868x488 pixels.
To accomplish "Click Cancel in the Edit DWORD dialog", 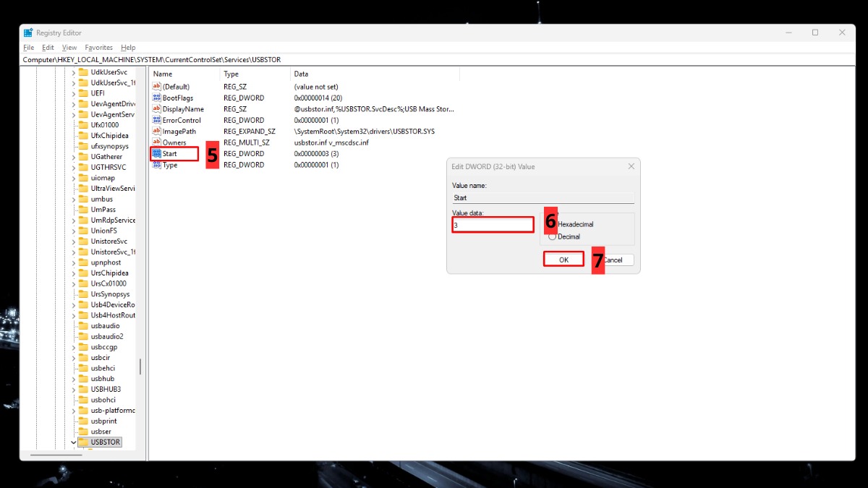I will 614,258.
